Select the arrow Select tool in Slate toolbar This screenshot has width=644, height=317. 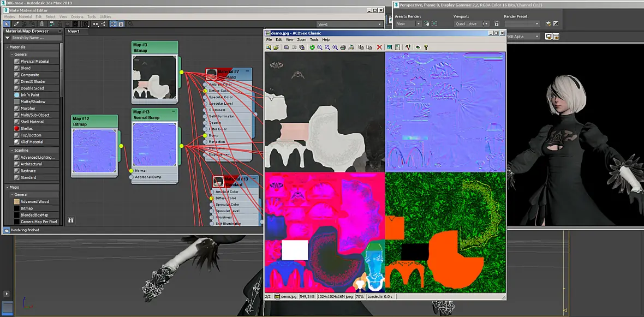(x=7, y=24)
